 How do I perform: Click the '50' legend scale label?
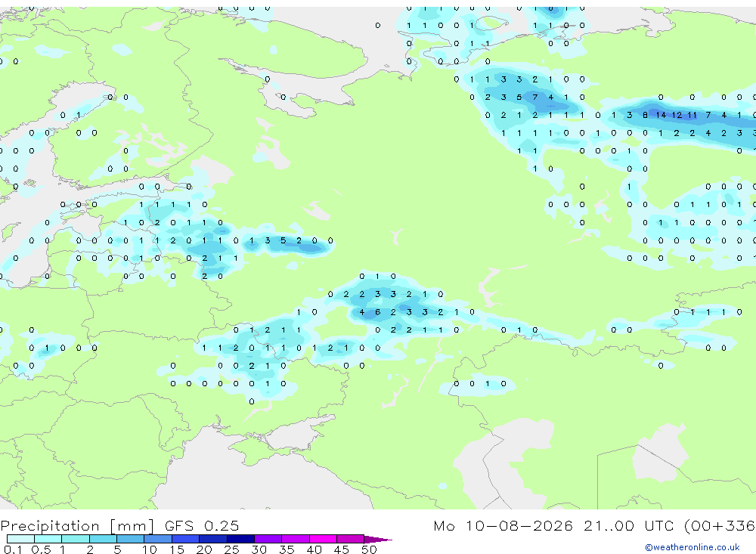[x=369, y=549]
